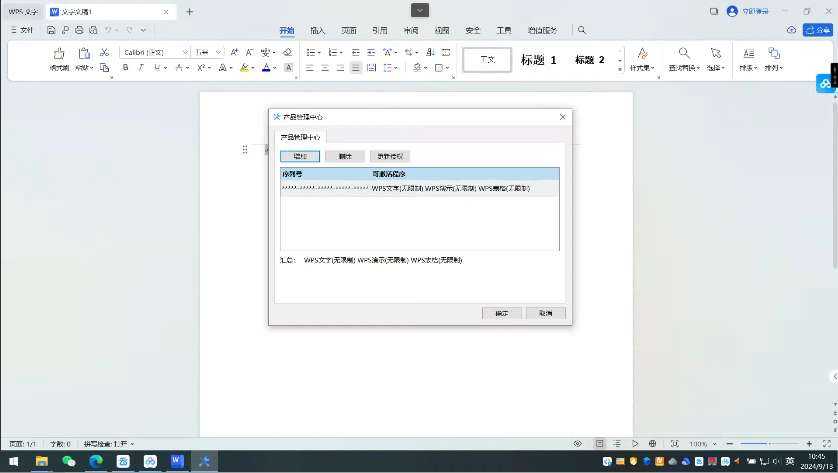Click the Increase indent icon
This screenshot has width=838, height=473.
pyautogui.click(x=371, y=52)
